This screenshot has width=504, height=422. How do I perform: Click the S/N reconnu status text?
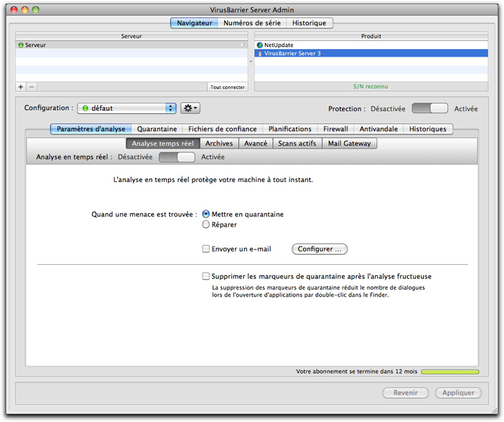pyautogui.click(x=371, y=86)
